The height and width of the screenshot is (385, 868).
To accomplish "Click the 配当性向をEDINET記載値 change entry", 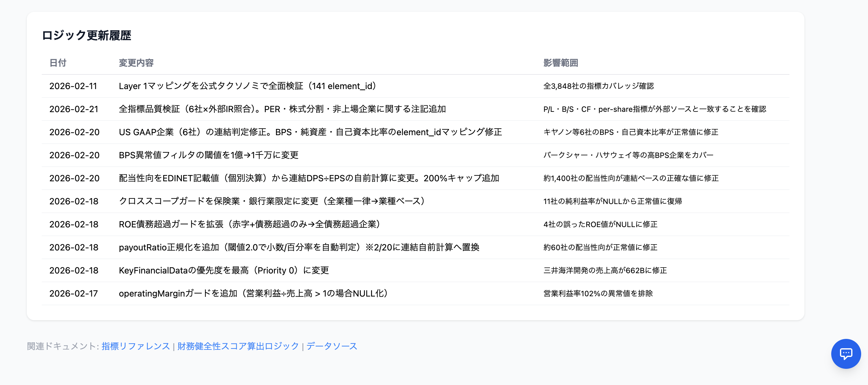I will pos(309,178).
